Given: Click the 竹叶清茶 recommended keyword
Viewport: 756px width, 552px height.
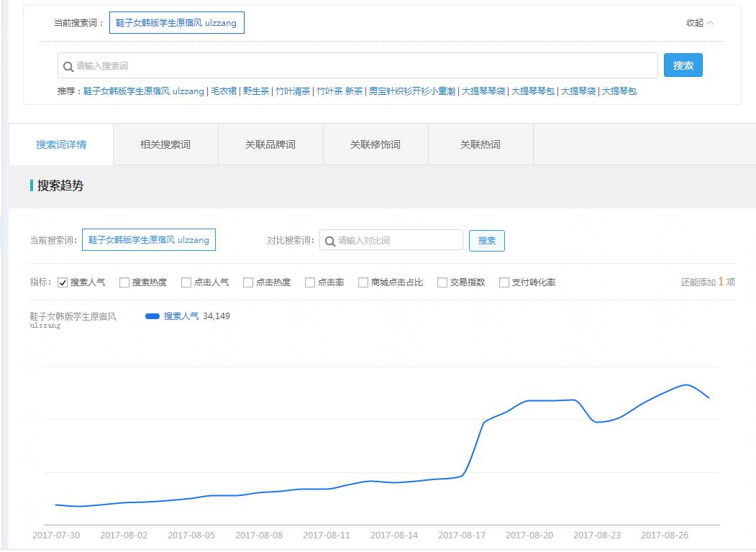Looking at the screenshot, I should pos(293,91).
